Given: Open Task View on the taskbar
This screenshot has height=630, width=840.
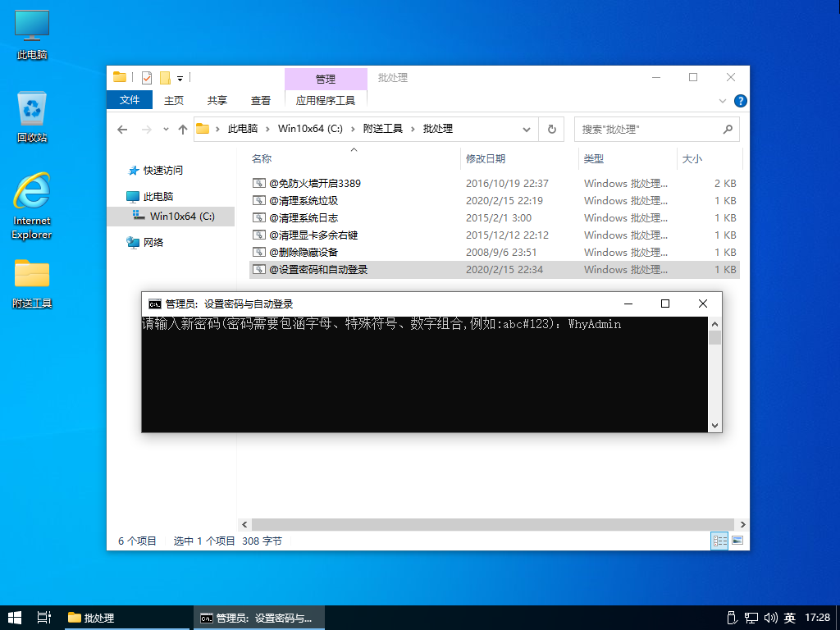Looking at the screenshot, I should (x=44, y=618).
